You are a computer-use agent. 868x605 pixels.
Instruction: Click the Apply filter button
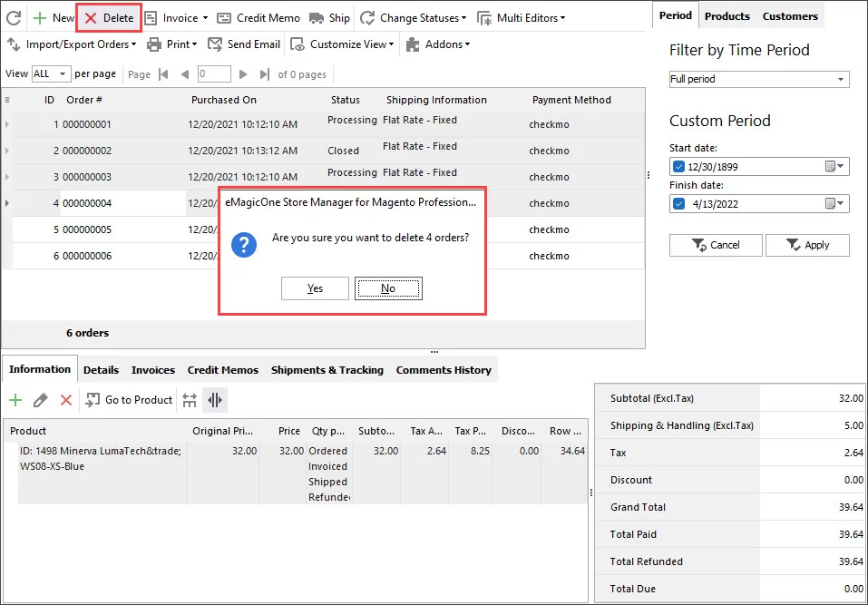click(807, 245)
